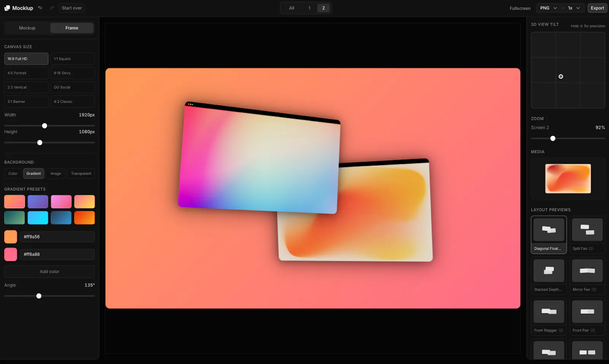Select the OG Social canvas size
Screen dimensions: 609x364
click(x=73, y=87)
